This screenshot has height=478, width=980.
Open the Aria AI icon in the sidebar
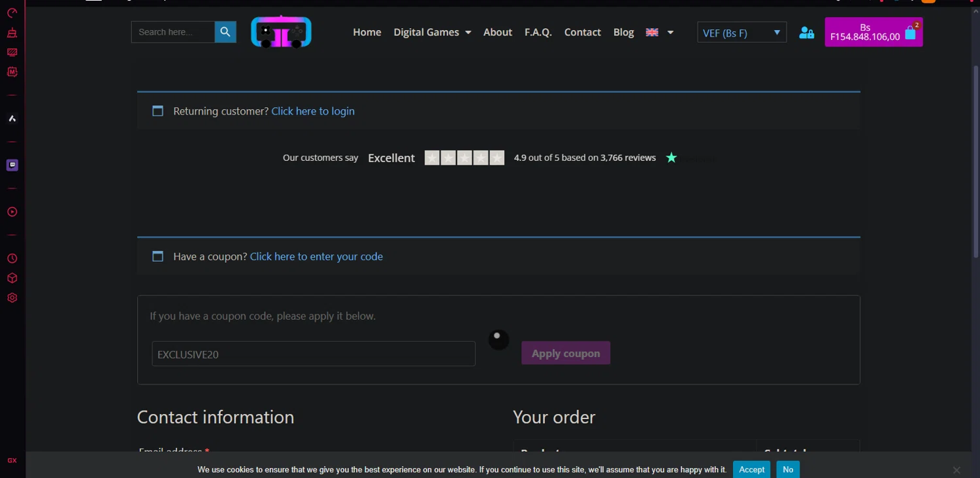(x=12, y=118)
